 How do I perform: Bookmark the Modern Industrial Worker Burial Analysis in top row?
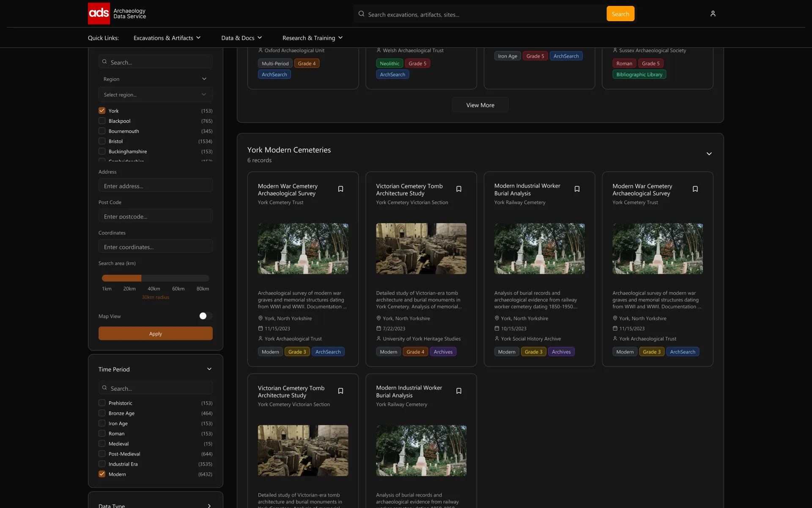pyautogui.click(x=577, y=189)
